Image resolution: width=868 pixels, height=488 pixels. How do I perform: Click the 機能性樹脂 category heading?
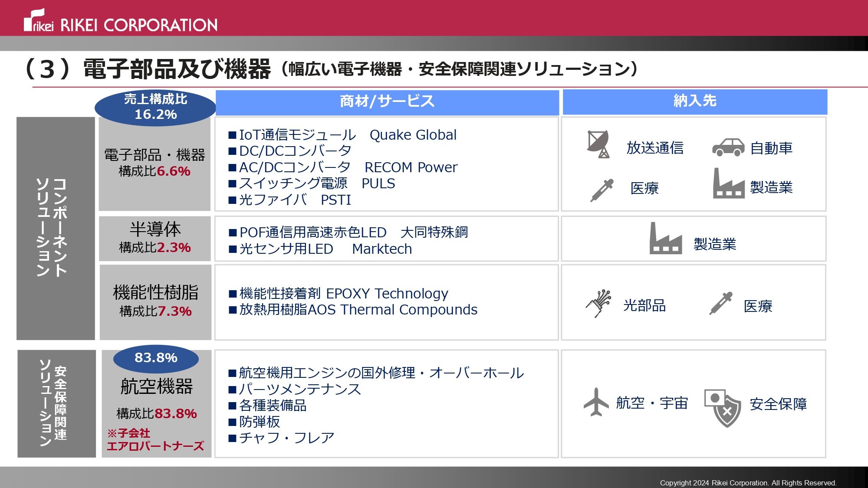155,292
